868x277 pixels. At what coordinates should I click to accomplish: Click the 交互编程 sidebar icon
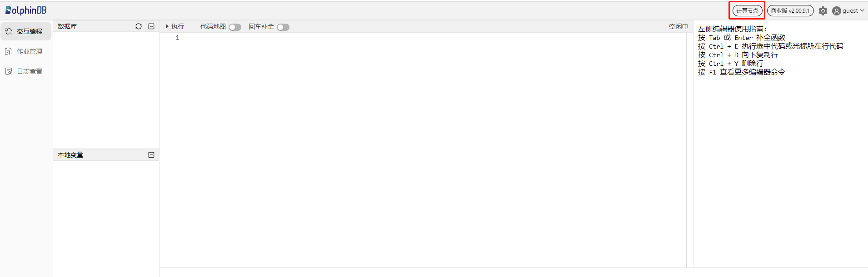(9, 31)
